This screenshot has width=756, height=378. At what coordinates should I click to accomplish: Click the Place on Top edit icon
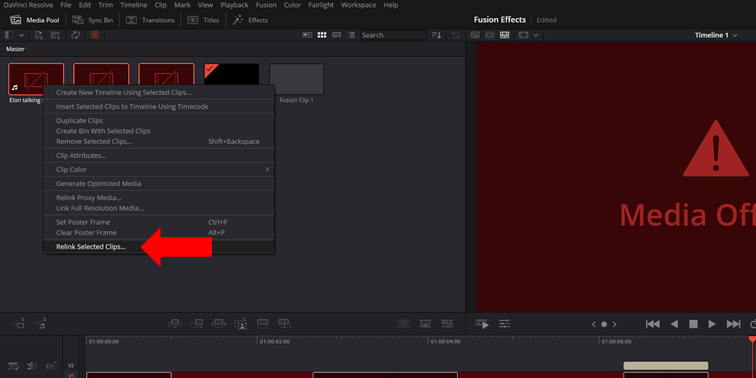click(x=262, y=324)
